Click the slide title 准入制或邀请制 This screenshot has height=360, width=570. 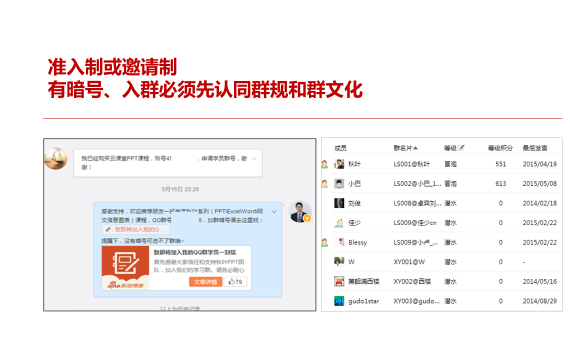click(112, 67)
